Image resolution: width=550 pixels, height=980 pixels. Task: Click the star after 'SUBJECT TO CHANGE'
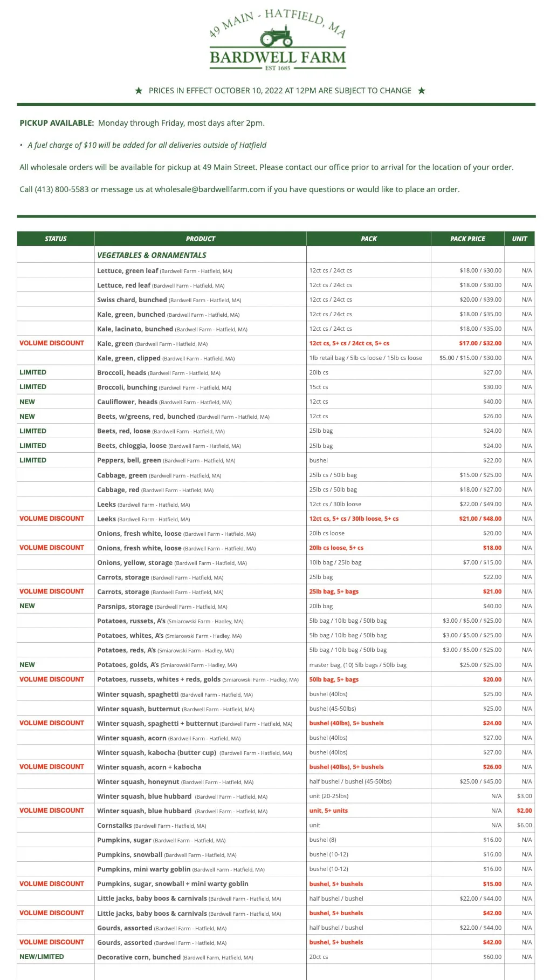pyautogui.click(x=422, y=91)
